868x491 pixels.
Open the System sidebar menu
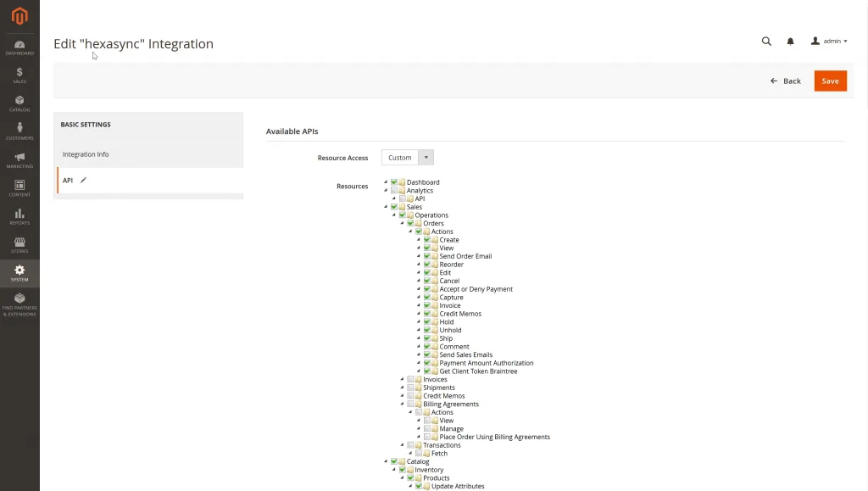[19, 273]
